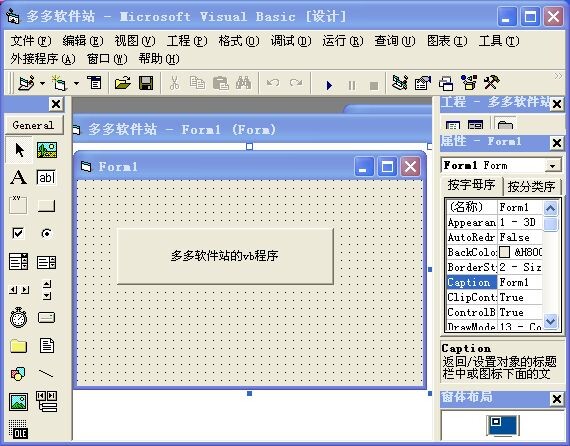Save the project with the floppy disk icon
Screen dimensions: 570x446
click(146, 83)
